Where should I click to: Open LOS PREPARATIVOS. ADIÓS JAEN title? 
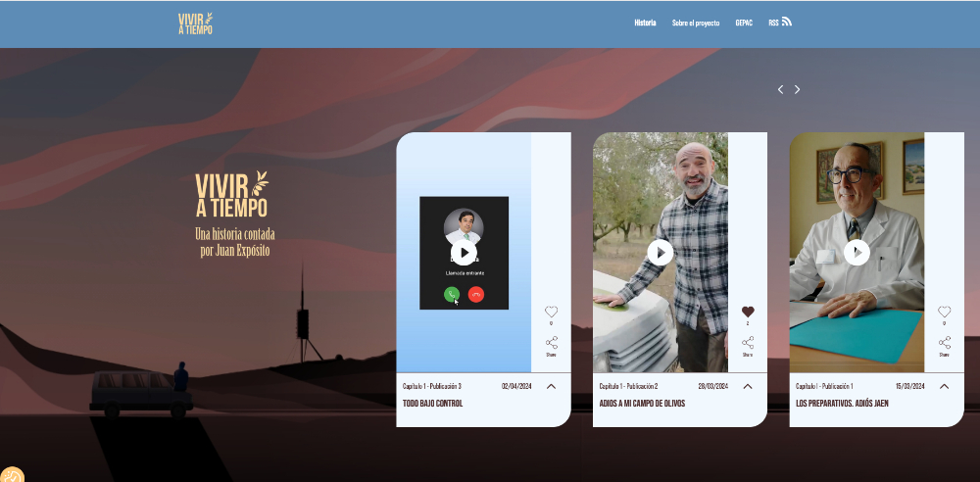coord(842,404)
